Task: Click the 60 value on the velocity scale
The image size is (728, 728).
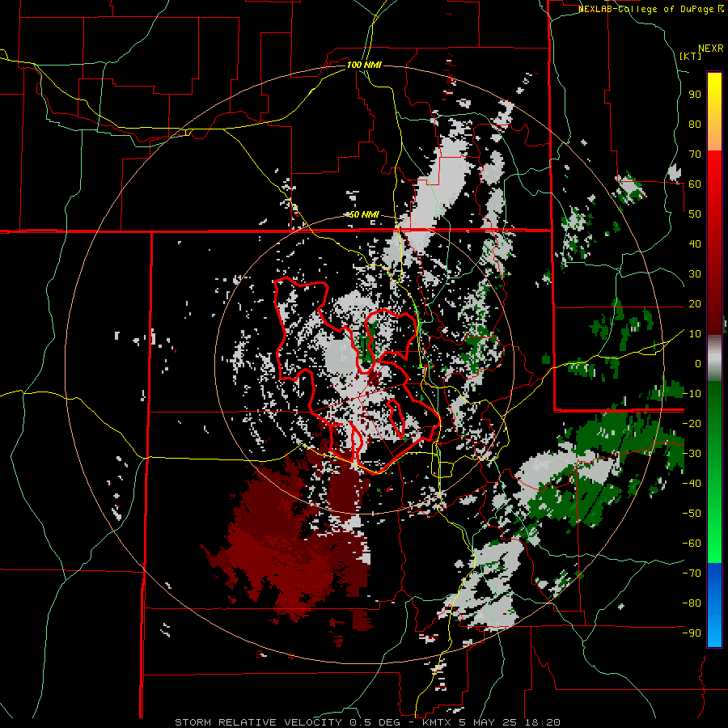Action: click(x=695, y=184)
